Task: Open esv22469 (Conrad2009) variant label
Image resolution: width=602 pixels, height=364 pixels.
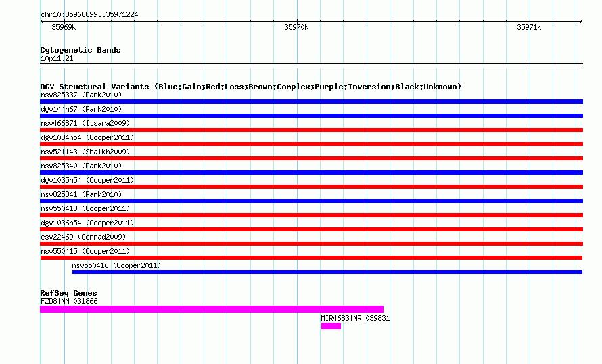Action: (83, 237)
